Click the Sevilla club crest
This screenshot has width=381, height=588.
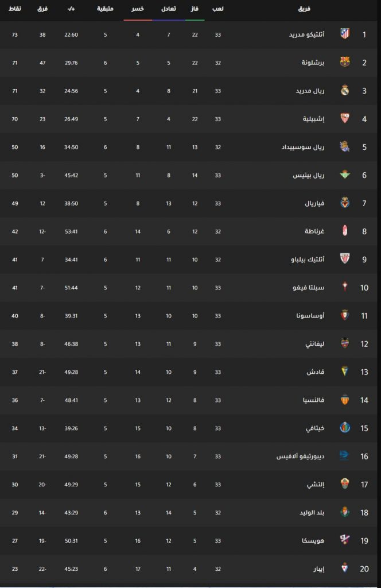coord(345,118)
